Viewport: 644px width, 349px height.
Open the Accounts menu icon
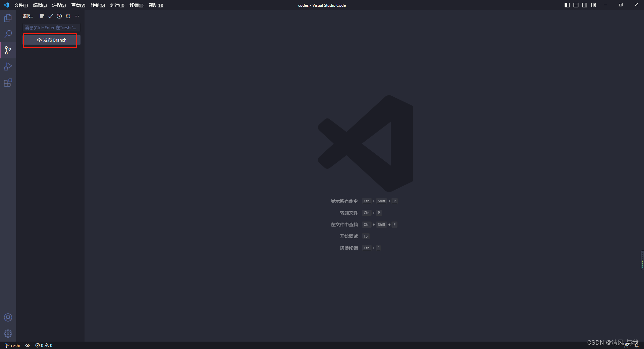(8, 317)
